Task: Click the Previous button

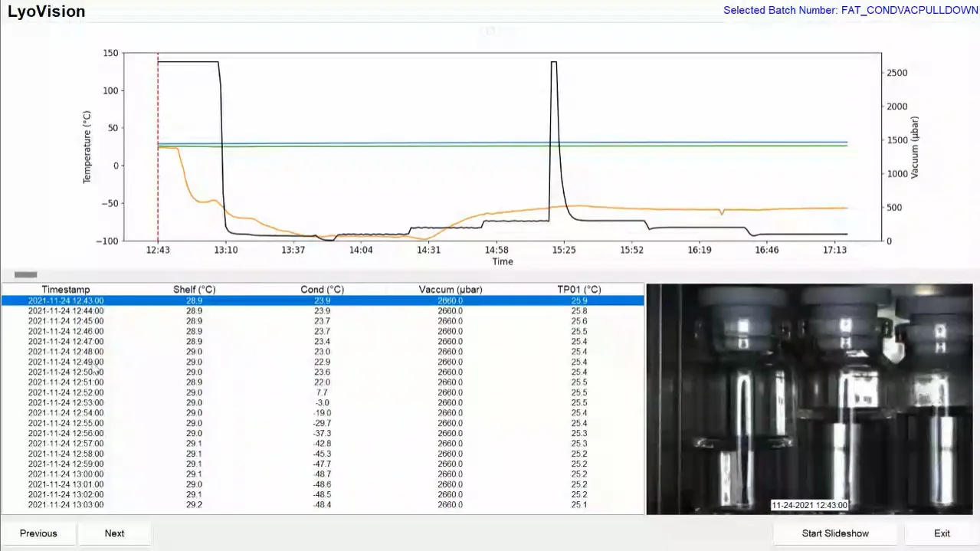Action: point(38,533)
